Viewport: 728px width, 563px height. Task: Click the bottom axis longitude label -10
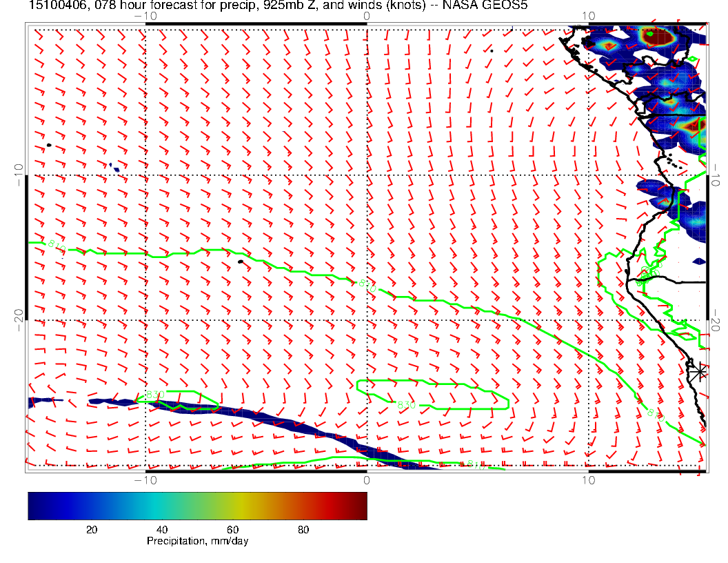point(145,480)
